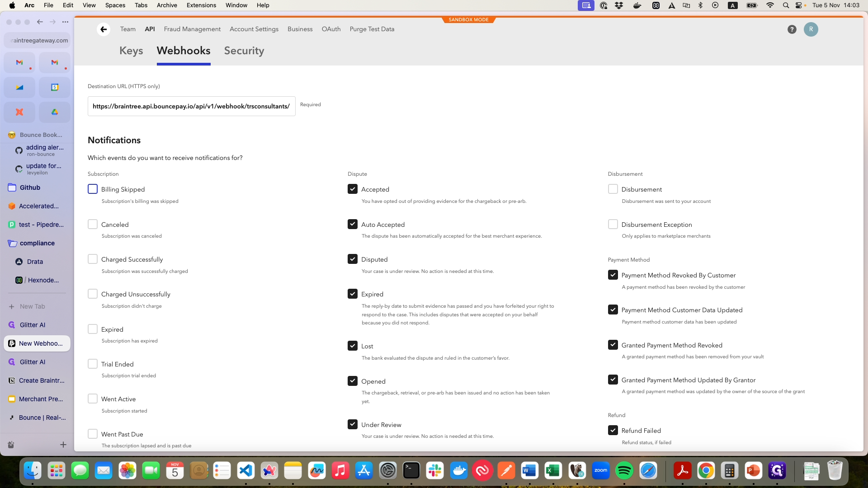Viewport: 868px width, 488px height.
Task: Open Arc sidebar three-dot menu
Action: (x=65, y=22)
